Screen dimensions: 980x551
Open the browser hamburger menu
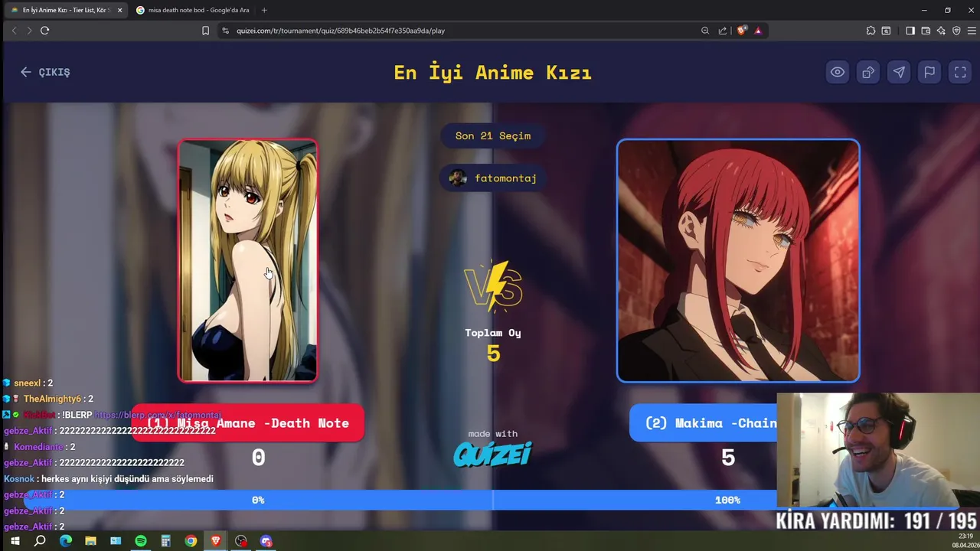(x=972, y=31)
